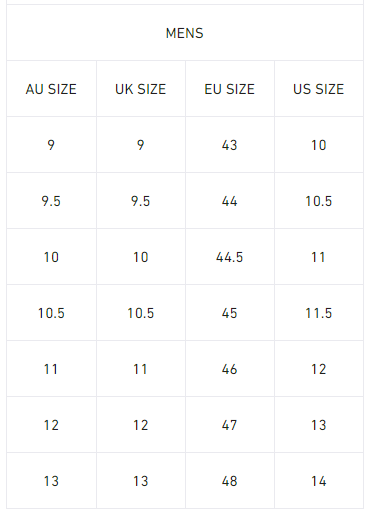Click US size 12 cell
Image resolution: width=369 pixels, height=518 pixels.
coord(318,369)
